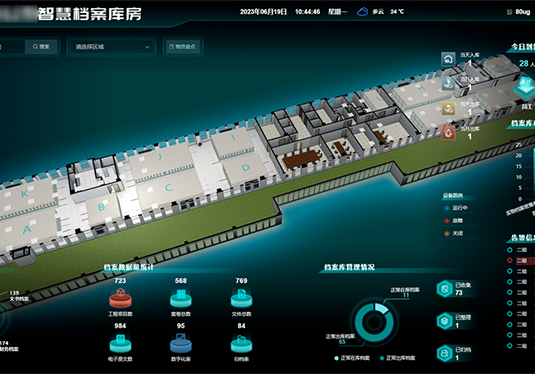
Task: Click the 工程项目数 red pedestal icon
Action: [120, 298]
